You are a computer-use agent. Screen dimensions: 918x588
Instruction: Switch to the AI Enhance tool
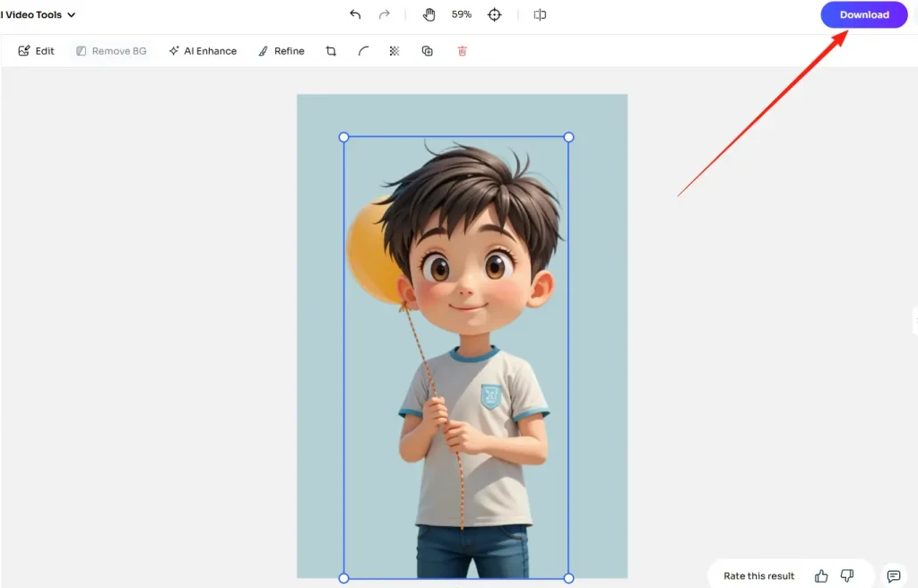(x=203, y=51)
